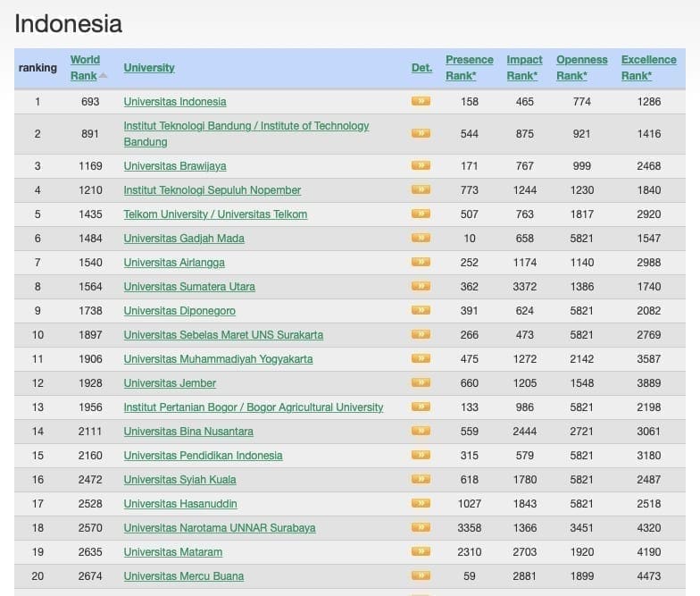Viewport: 700px width, 596px height.
Task: Open details icon for Institut Pertanian Bogor
Action: click(421, 407)
